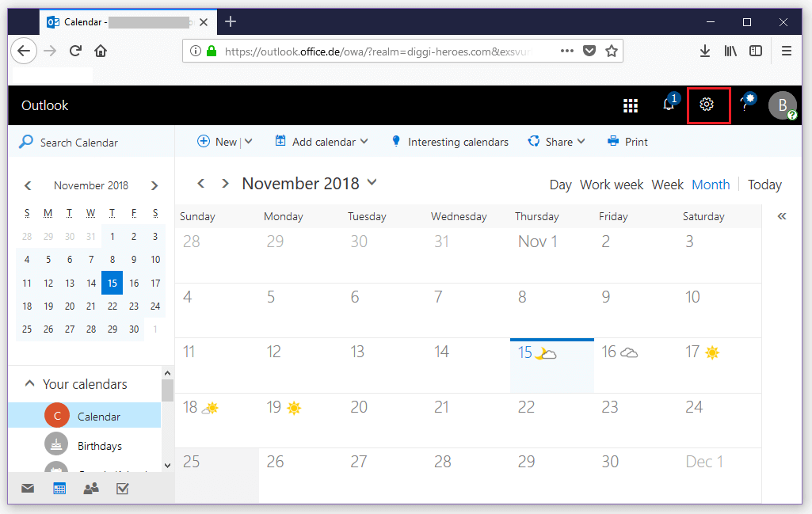Switch to Mail module icon
Viewport: 812px width, 514px height.
(28, 488)
